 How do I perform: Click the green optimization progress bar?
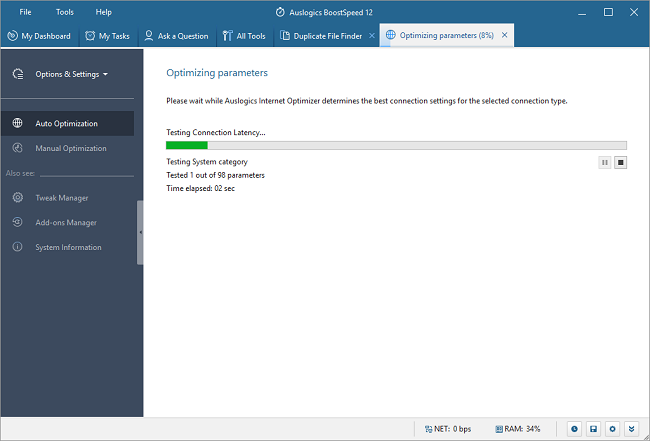pyautogui.click(x=187, y=145)
